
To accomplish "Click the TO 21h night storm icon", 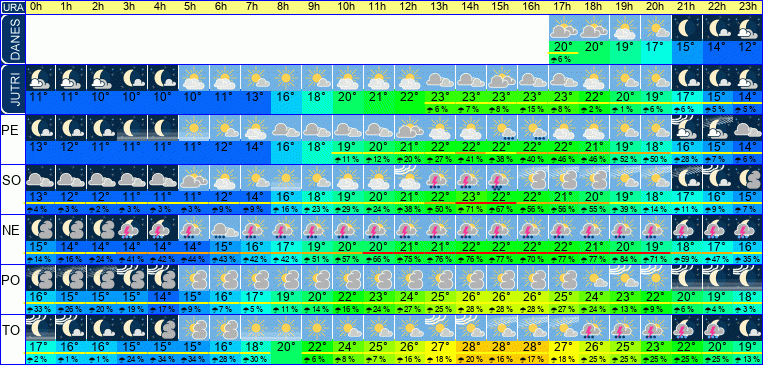I will [687, 328].
